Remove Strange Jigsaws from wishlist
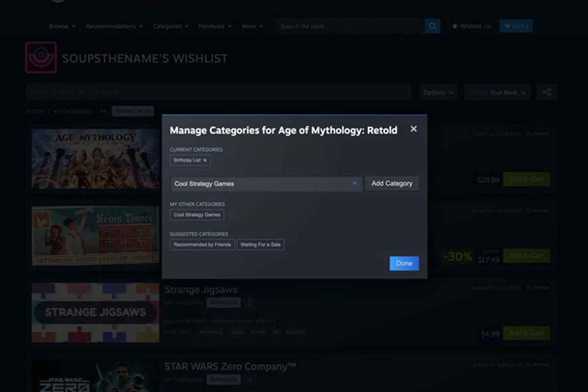588x392 pixels. pyautogui.click(x=537, y=288)
